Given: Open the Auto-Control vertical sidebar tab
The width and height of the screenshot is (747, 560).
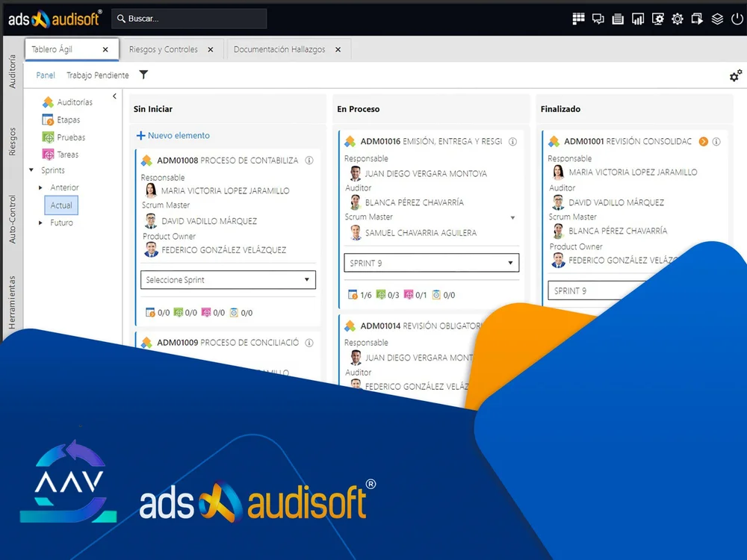Looking at the screenshot, I should click(x=13, y=219).
